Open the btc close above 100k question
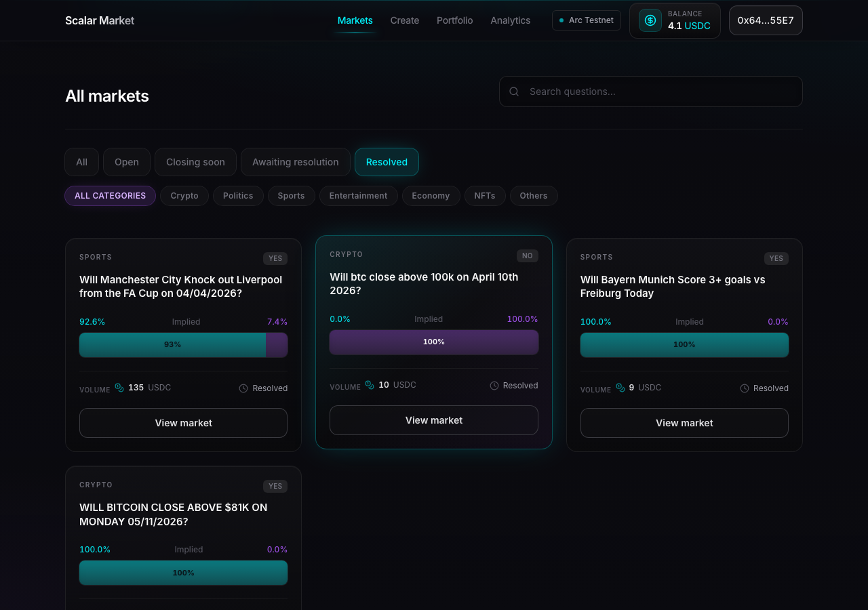The width and height of the screenshot is (868, 610). coord(424,284)
